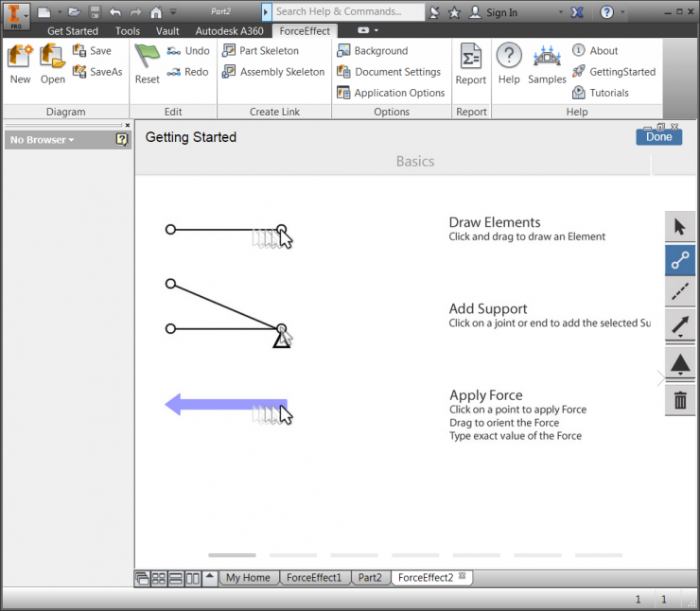The height and width of the screenshot is (611, 700).
Task: Click the quick access open folder icon
Action: [74, 12]
